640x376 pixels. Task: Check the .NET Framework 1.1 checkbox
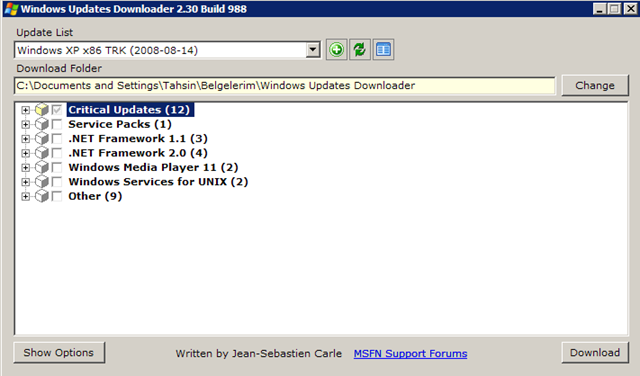(x=57, y=139)
